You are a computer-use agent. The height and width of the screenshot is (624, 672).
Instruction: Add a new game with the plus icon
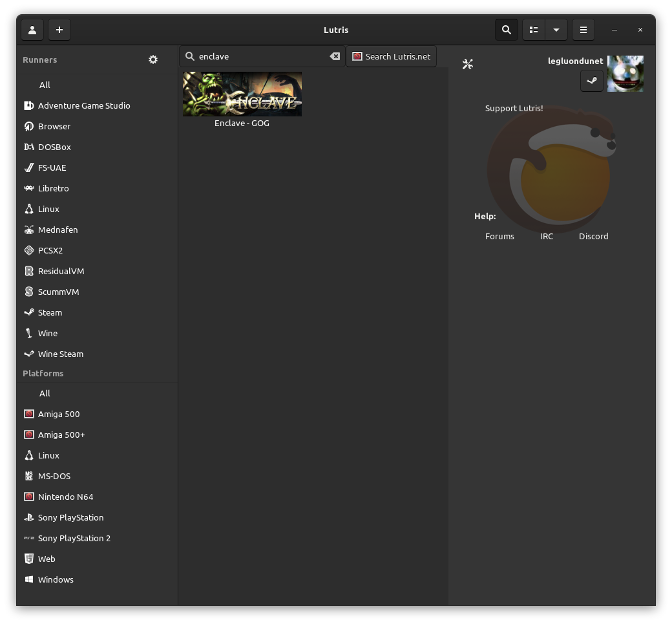tap(59, 30)
